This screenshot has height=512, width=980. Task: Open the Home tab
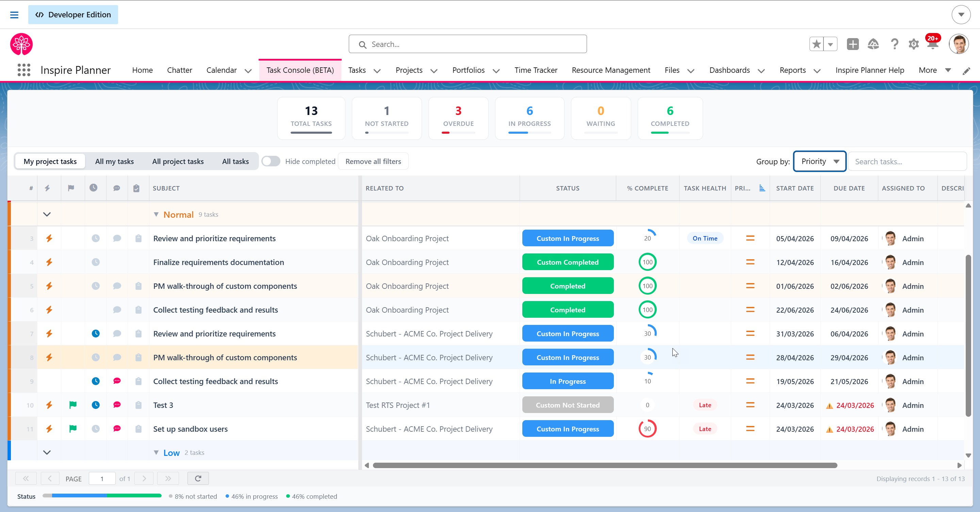[x=142, y=70]
